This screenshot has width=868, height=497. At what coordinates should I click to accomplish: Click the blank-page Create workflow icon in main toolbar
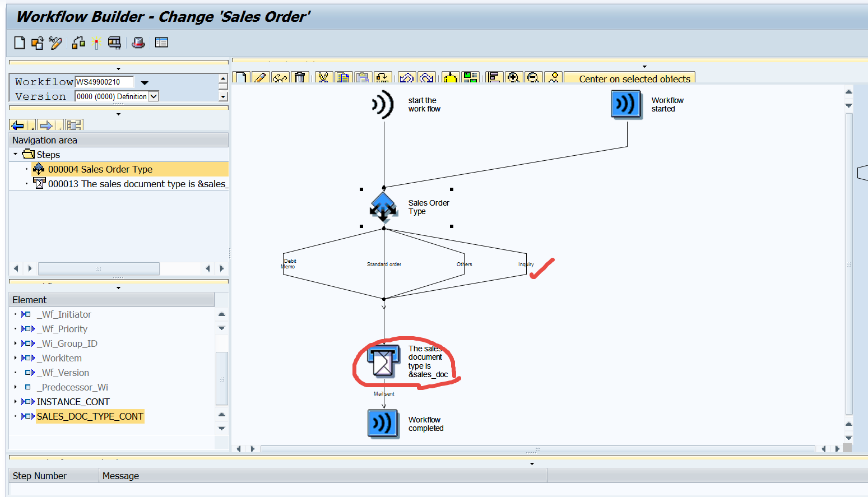click(20, 43)
